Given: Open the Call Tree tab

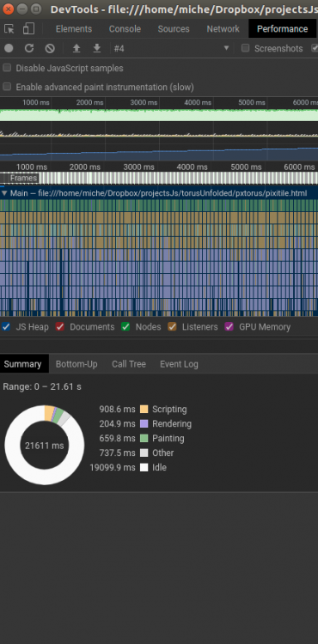Looking at the screenshot, I should (129, 364).
